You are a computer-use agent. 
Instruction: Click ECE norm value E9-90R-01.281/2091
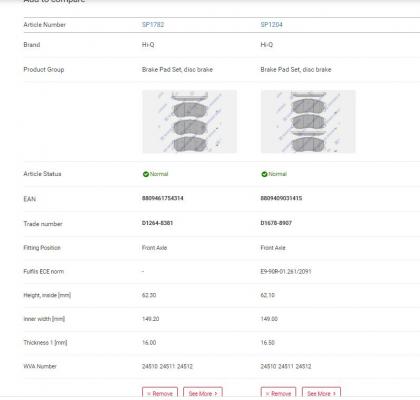(286, 271)
